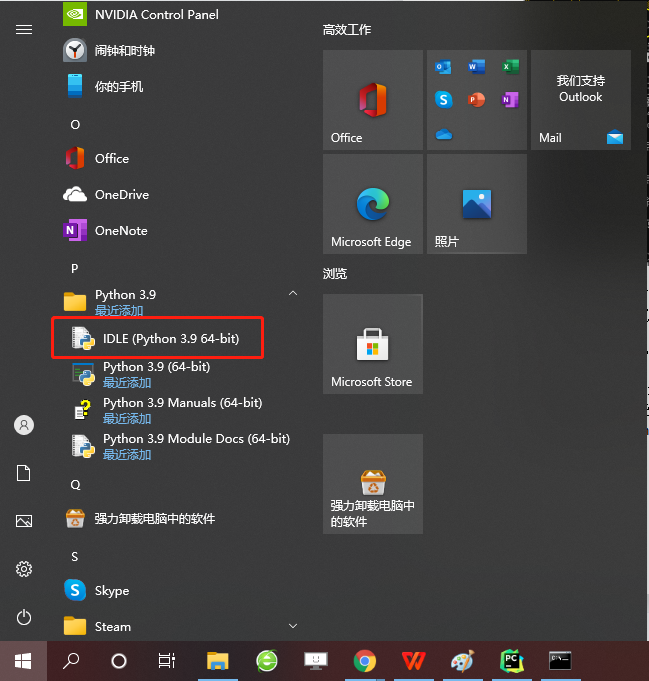Image resolution: width=649 pixels, height=681 pixels.
Task: Open the Microsoft Edge tile
Action: (373, 204)
